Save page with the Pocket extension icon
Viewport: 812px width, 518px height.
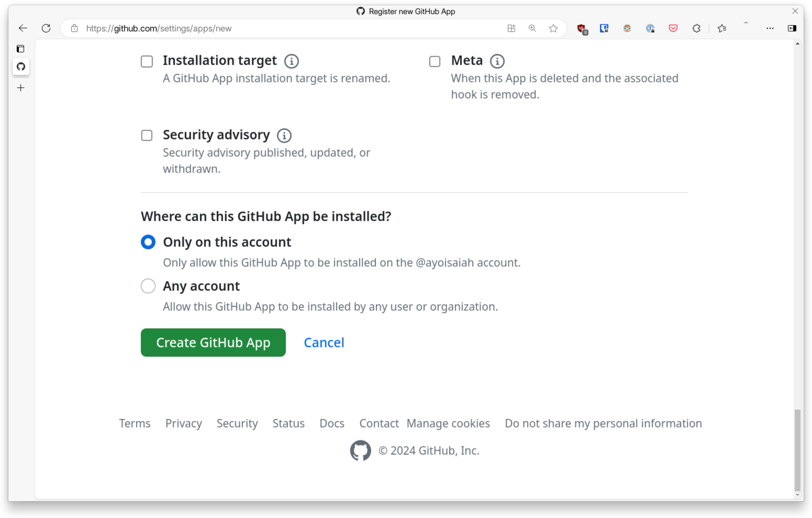(x=673, y=28)
